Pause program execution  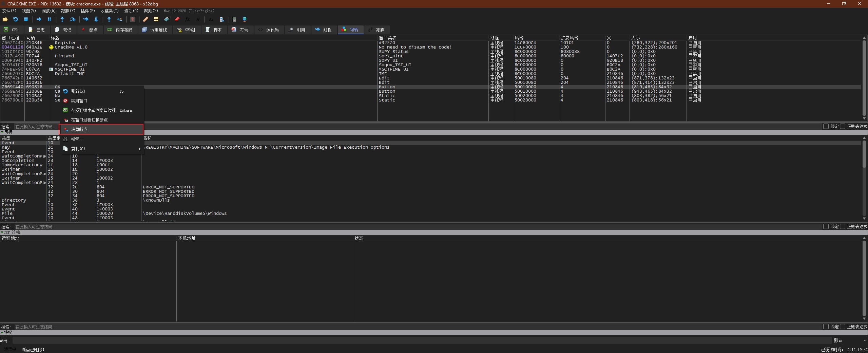[49, 19]
